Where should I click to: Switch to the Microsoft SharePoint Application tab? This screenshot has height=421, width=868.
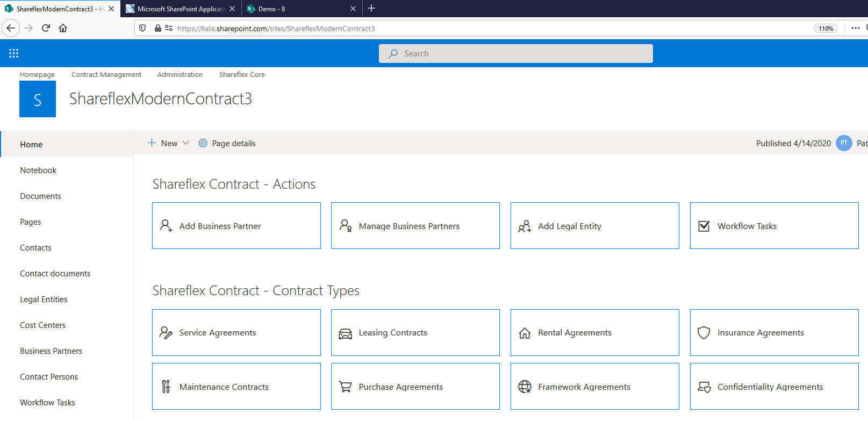pyautogui.click(x=181, y=9)
